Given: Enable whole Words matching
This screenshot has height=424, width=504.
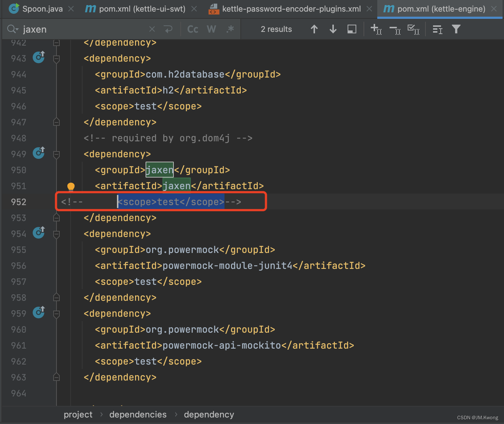Looking at the screenshot, I should point(211,29).
